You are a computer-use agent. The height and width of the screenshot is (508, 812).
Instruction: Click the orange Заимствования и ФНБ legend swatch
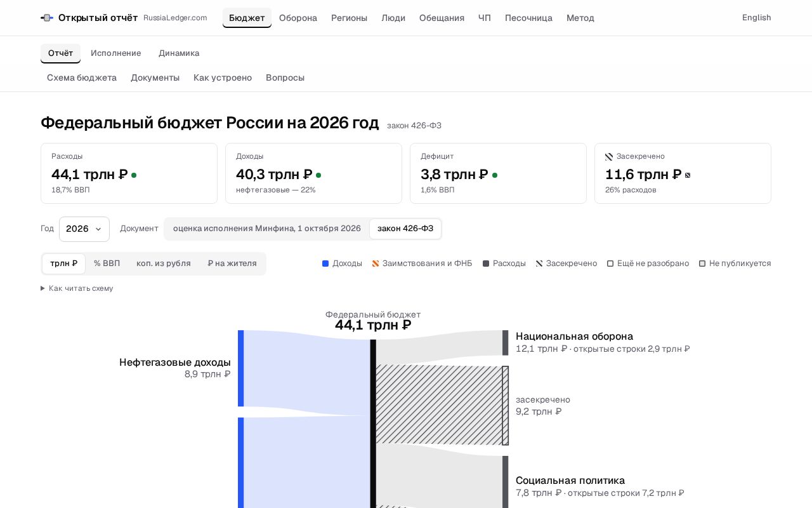pos(376,264)
